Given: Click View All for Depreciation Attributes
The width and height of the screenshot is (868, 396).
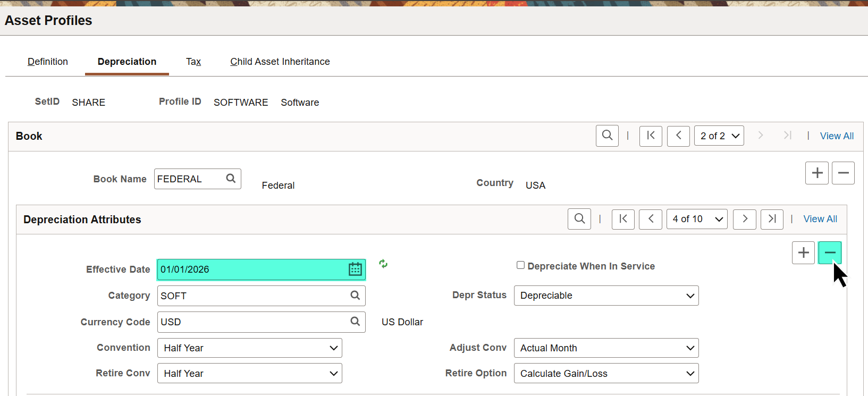Looking at the screenshot, I should tap(820, 219).
